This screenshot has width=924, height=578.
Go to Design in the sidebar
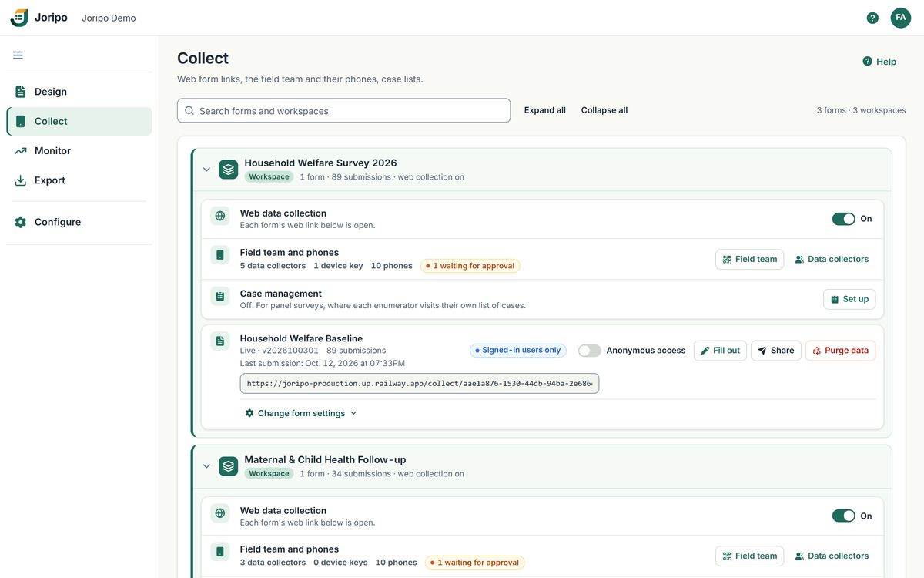(x=79, y=92)
